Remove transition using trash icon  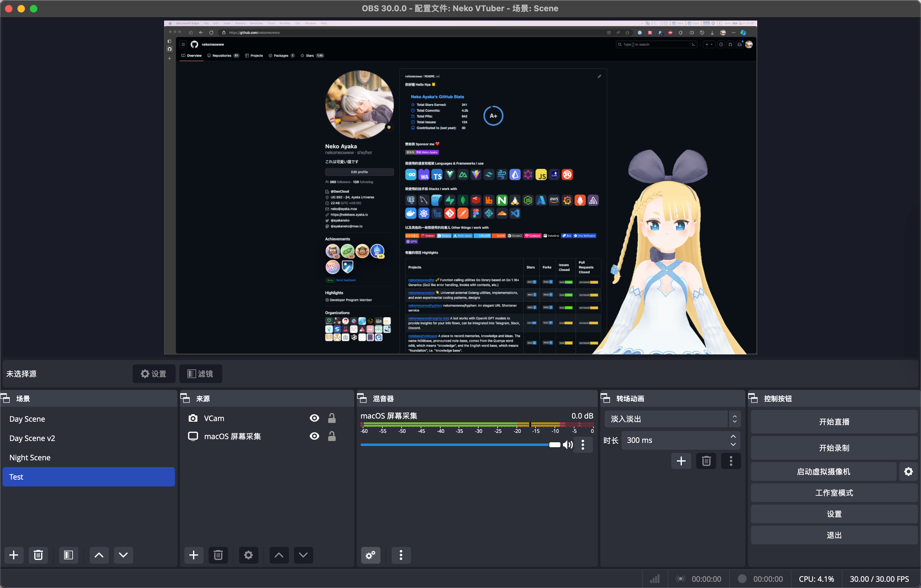pyautogui.click(x=706, y=461)
